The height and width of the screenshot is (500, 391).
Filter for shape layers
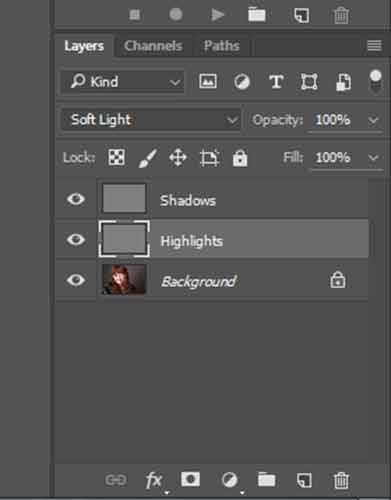[309, 82]
